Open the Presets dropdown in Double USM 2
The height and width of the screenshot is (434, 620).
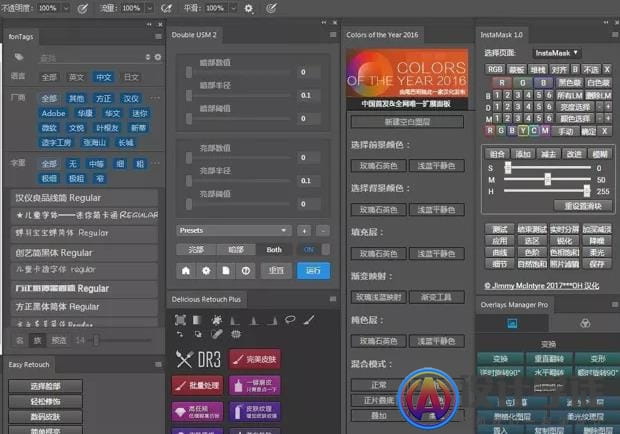234,230
